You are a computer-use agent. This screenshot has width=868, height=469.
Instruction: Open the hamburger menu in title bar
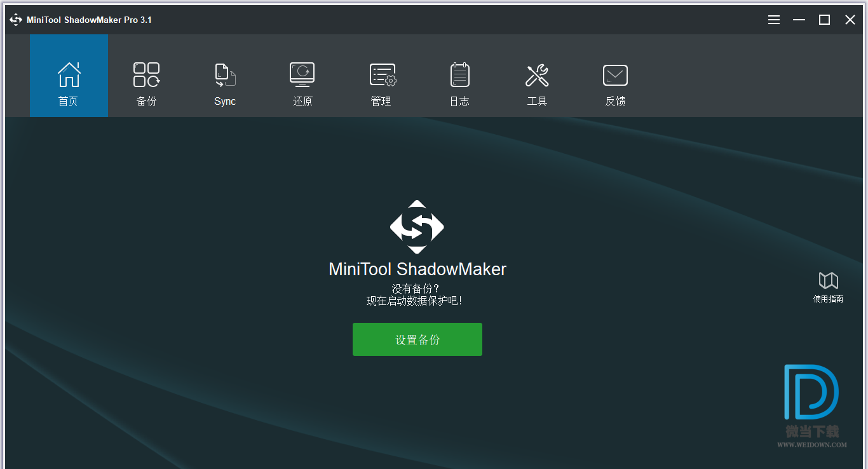(774, 20)
